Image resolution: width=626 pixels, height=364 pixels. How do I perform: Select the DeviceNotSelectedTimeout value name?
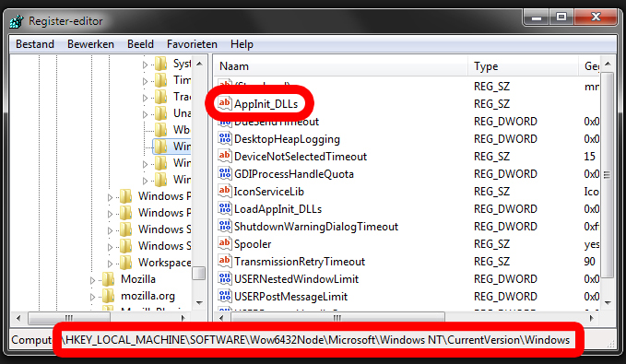tap(301, 157)
